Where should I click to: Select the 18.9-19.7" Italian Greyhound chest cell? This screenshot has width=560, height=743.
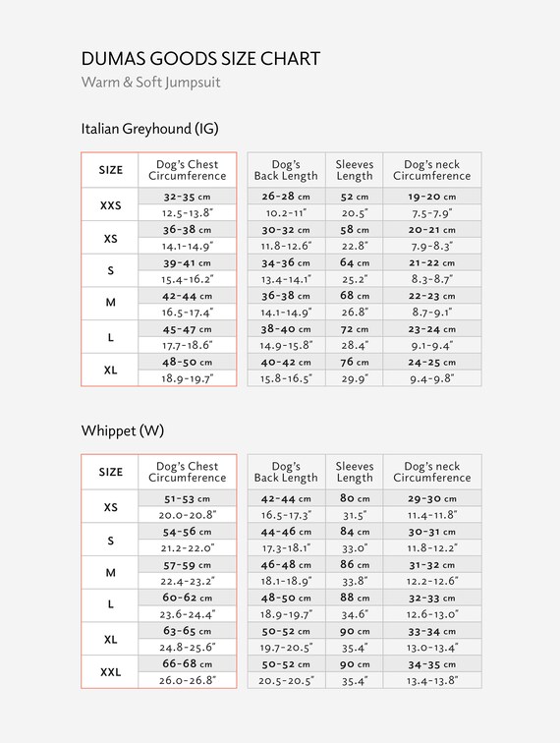[x=187, y=378]
